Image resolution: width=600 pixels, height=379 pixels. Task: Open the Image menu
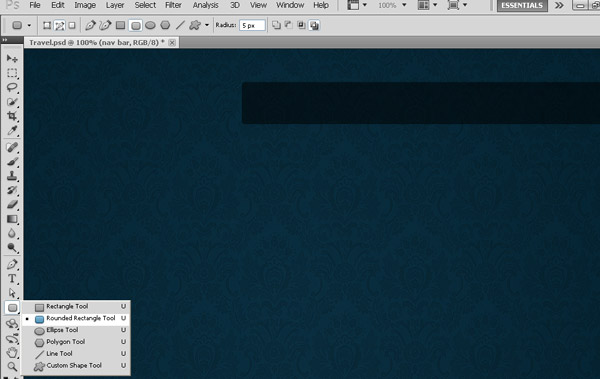(85, 5)
